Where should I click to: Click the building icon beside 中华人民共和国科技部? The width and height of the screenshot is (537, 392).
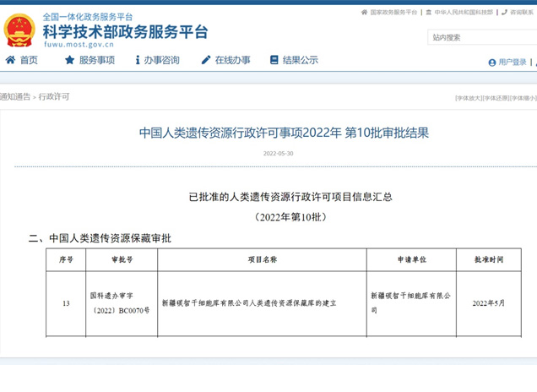point(428,13)
